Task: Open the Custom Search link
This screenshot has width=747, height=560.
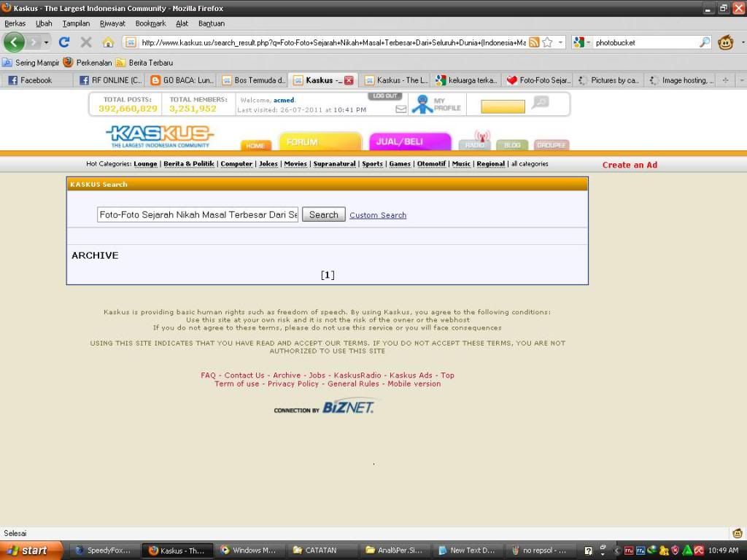Action: (x=378, y=215)
